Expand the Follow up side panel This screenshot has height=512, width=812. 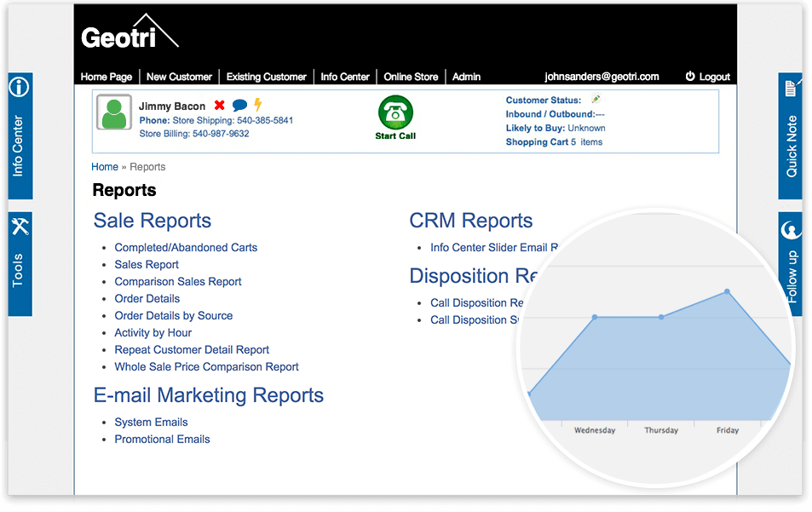pyautogui.click(x=791, y=264)
